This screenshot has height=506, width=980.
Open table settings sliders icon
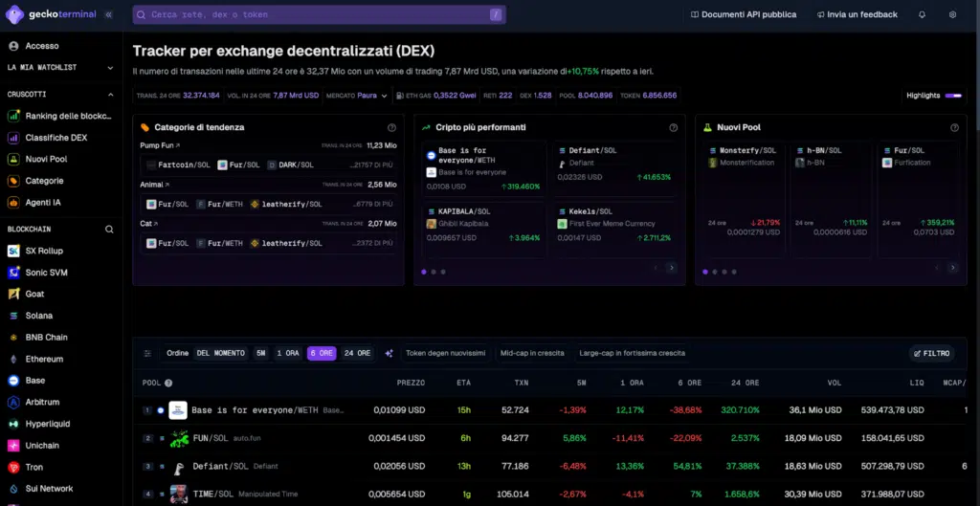pos(147,354)
